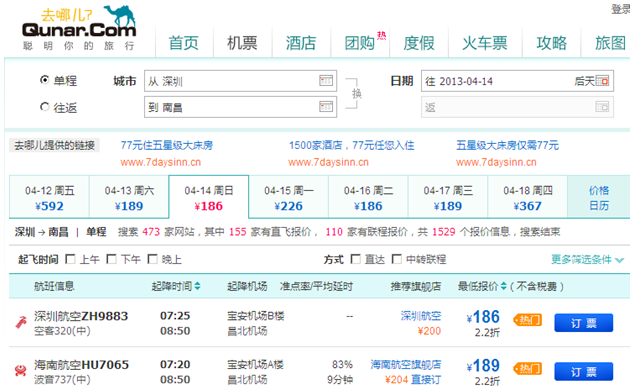Open ad link 77元住五星级大床房
Viewport: 635px width, 390px height.
coord(166,145)
